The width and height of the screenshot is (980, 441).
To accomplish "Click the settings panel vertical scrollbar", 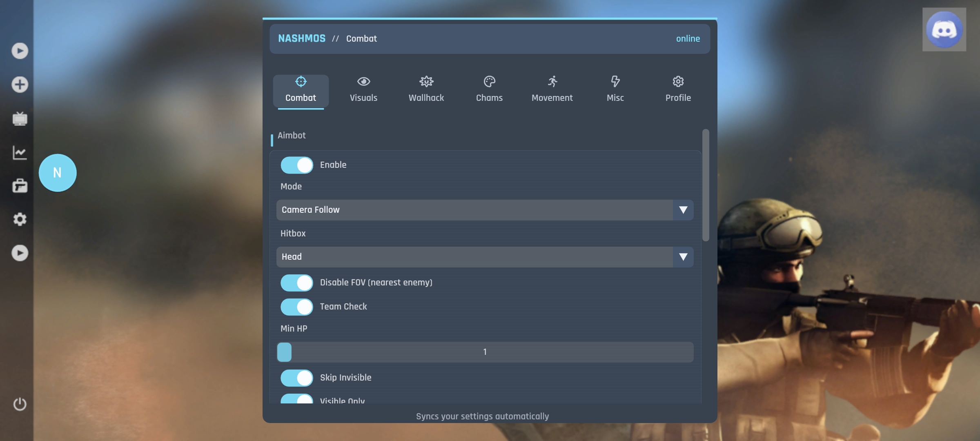I will [706, 185].
